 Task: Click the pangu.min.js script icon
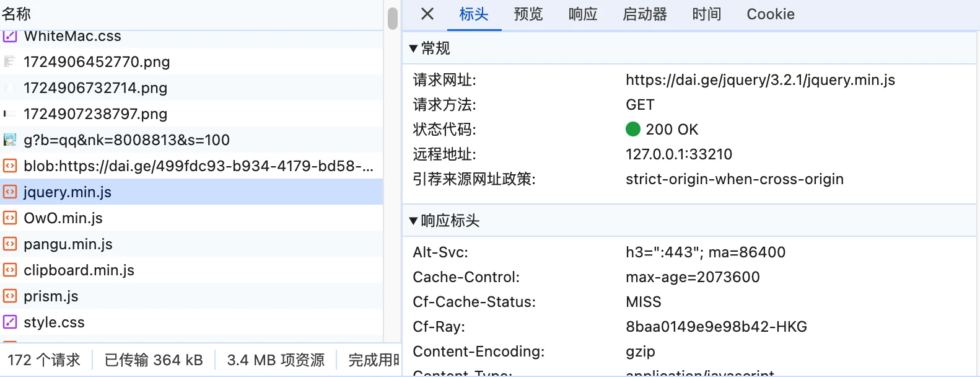(10, 244)
